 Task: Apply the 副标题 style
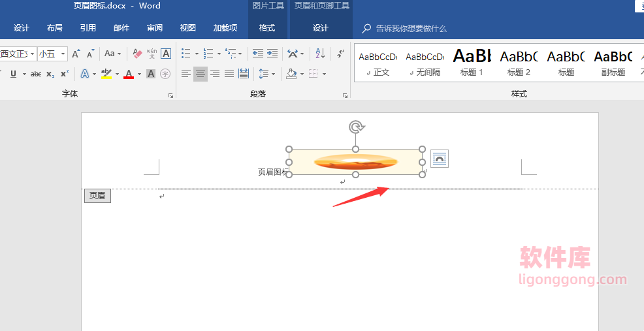613,63
